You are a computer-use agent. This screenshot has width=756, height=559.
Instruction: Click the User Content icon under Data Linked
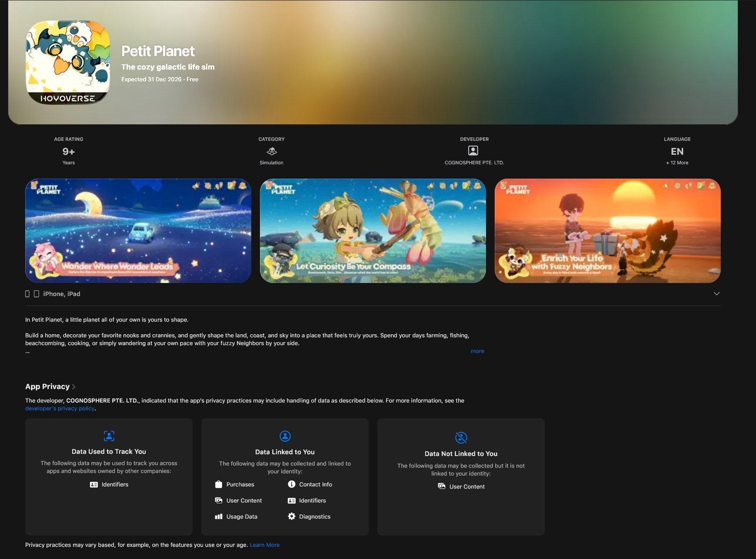[219, 500]
